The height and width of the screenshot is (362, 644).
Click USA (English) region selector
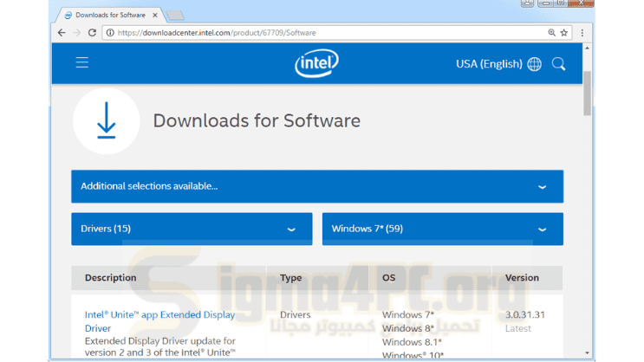(489, 64)
